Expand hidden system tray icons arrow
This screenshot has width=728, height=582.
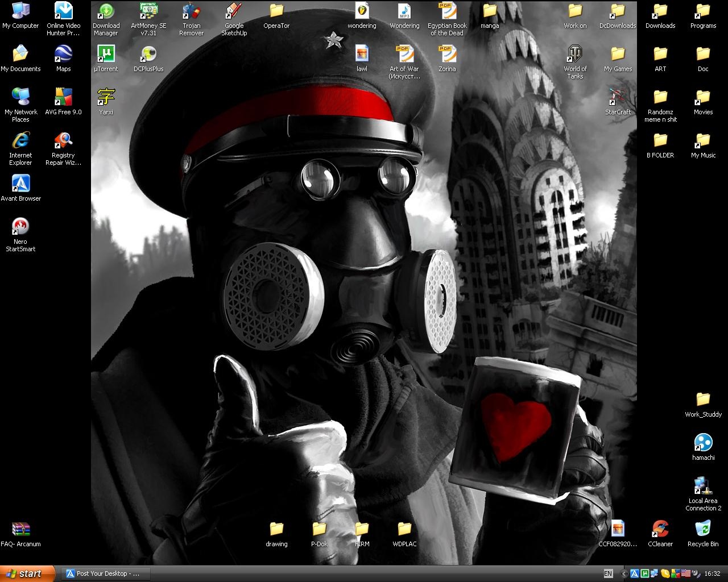624,573
